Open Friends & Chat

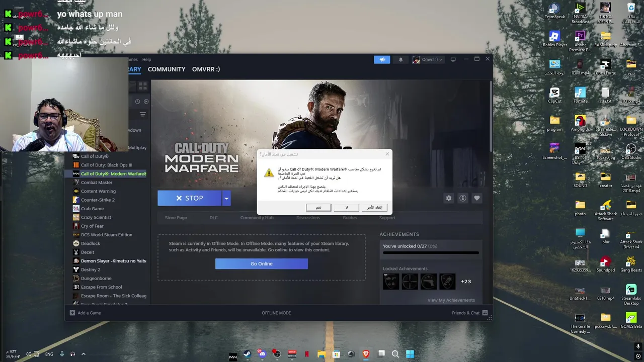point(470,313)
